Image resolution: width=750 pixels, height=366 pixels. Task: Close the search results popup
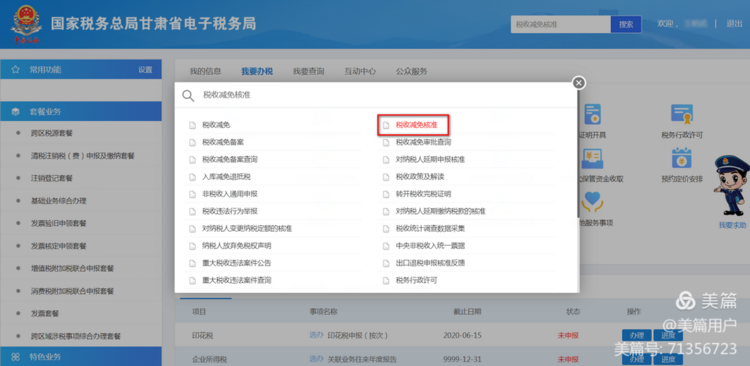coord(579,83)
